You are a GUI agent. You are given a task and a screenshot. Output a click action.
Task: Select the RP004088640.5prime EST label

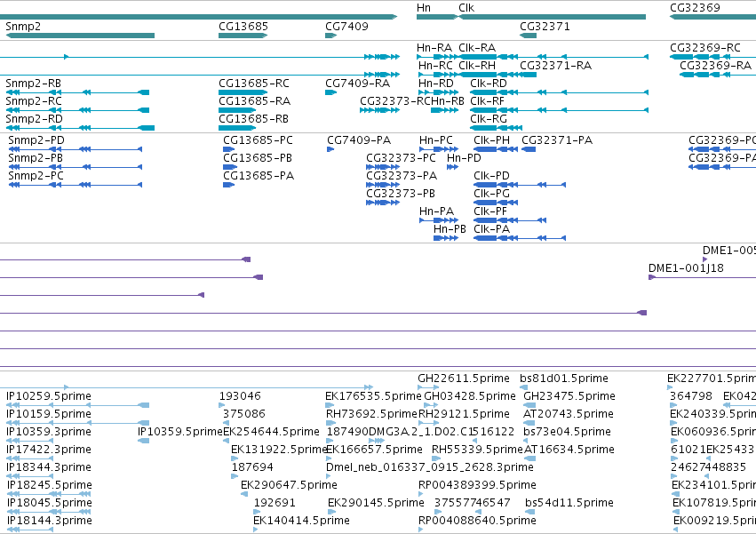477,522
